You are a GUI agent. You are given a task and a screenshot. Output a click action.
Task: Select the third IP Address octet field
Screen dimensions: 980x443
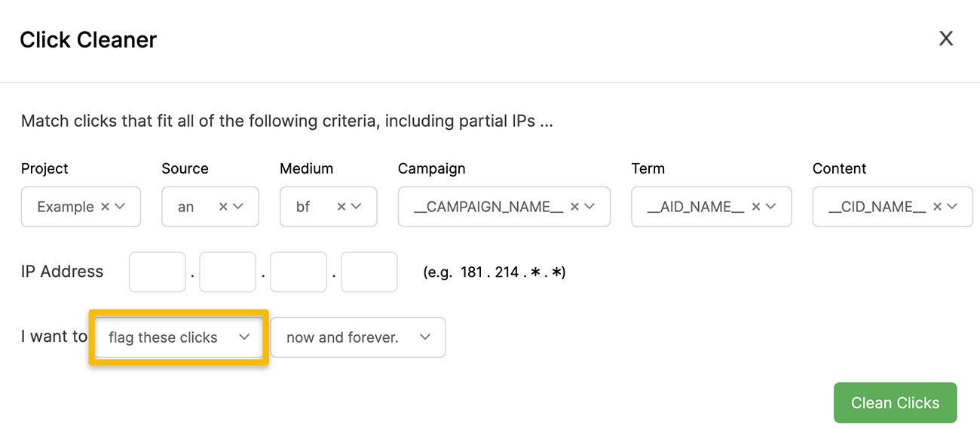299,272
